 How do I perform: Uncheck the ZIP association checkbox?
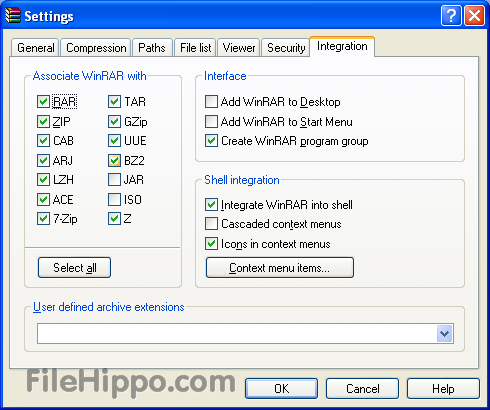pos(43,121)
